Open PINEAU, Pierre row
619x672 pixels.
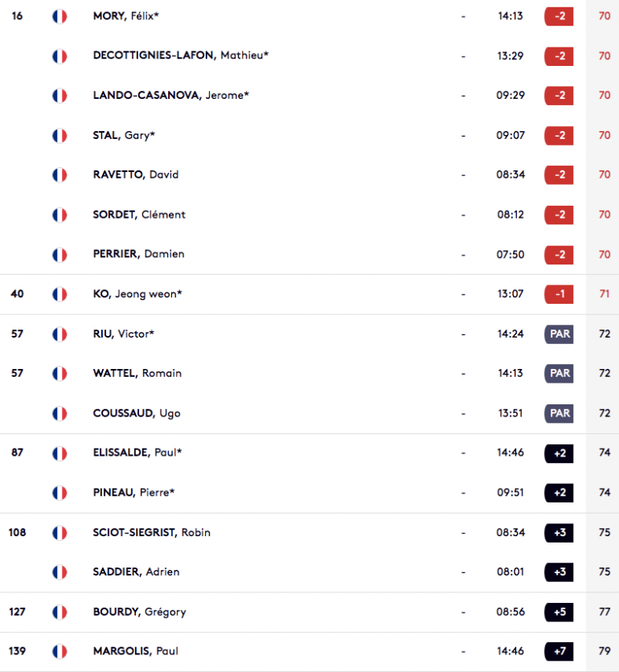(x=309, y=493)
